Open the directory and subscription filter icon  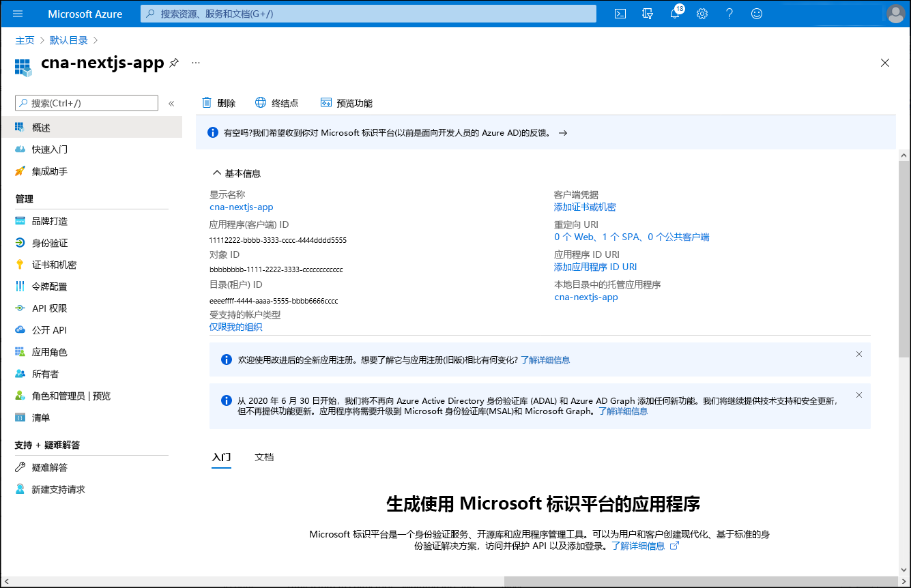point(648,14)
